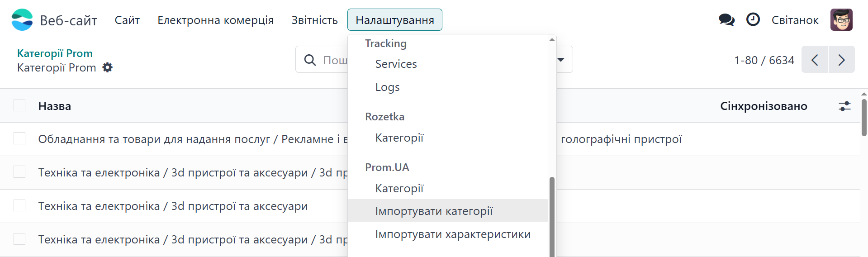
Task: Select the Обладнання та товари row checkbox
Action: tap(19, 138)
